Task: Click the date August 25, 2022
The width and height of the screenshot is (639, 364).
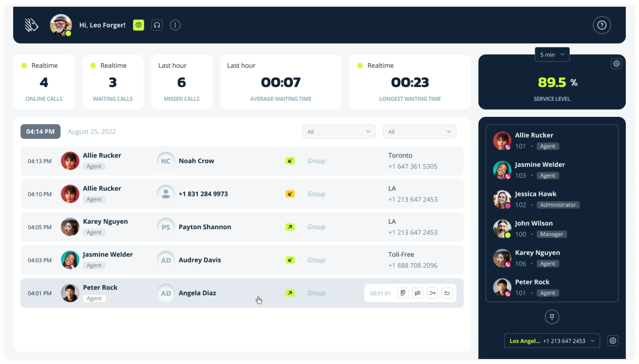Action: (92, 131)
